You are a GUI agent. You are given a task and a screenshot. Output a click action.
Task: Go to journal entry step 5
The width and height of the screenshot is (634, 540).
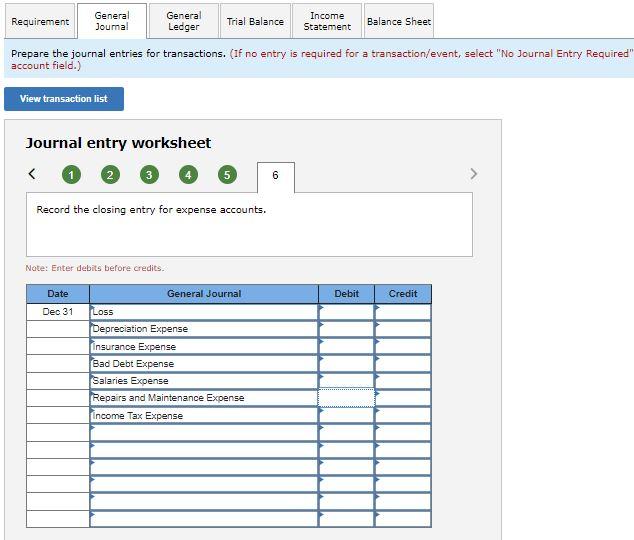coord(227,175)
